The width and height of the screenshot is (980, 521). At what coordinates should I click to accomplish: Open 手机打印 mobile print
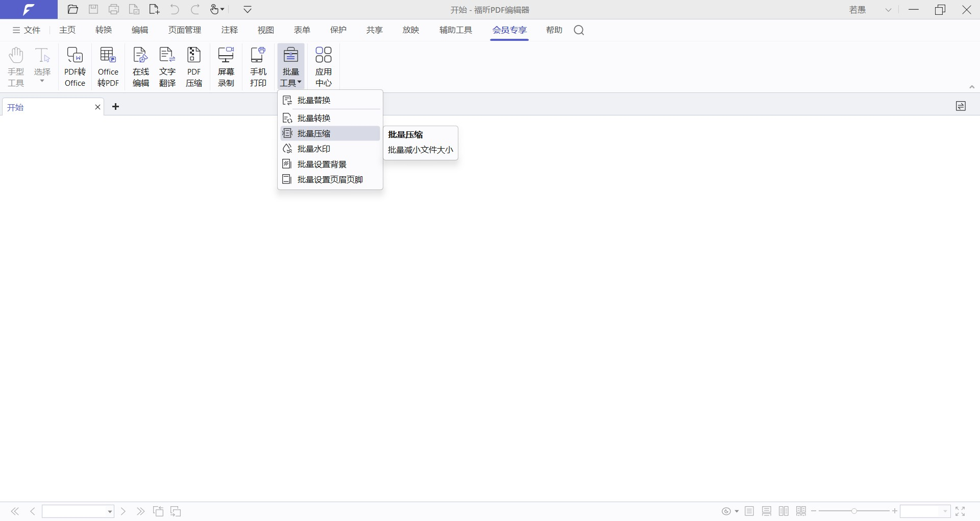(x=258, y=67)
